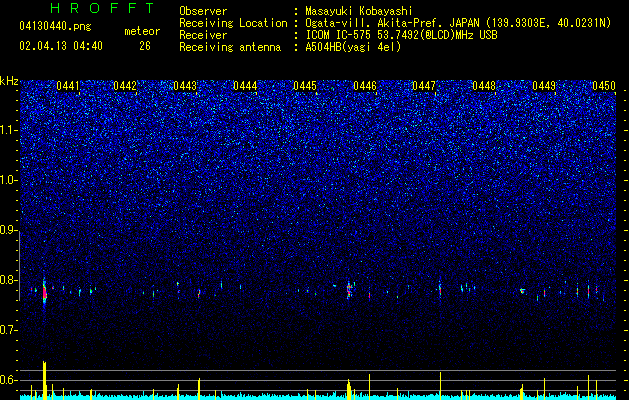Click the Receiving antenna label
Viewport: 629px width, 400px height.
(230, 47)
